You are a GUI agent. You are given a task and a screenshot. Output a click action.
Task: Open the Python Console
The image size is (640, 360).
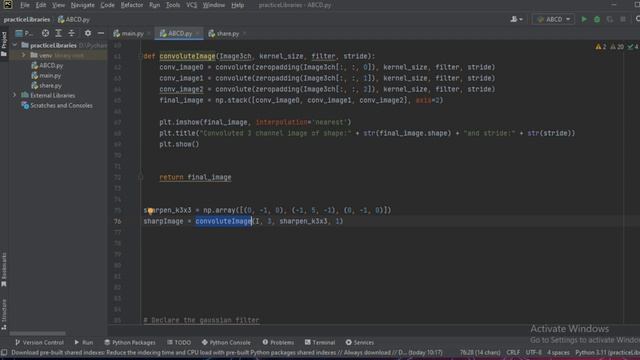tap(226, 342)
